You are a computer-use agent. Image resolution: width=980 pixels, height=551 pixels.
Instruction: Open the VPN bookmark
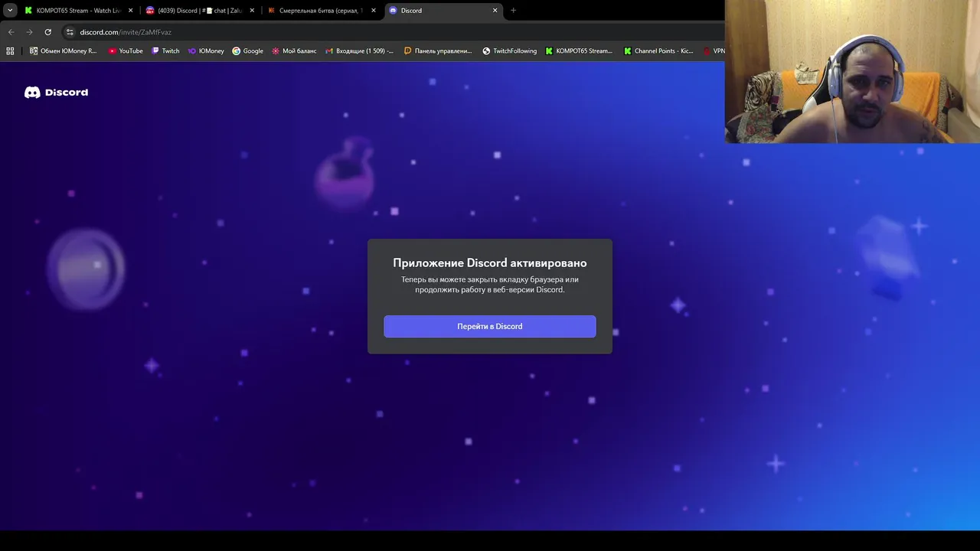click(714, 51)
